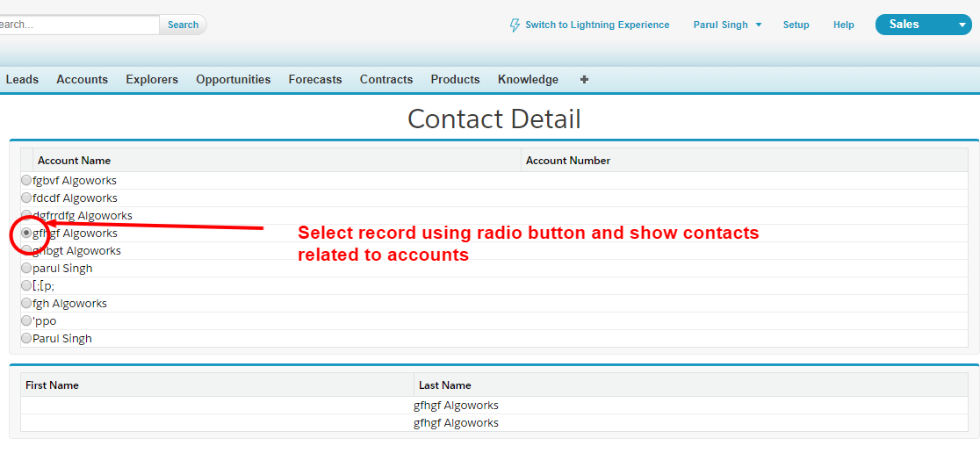Go to the Forecasts tab
The width and height of the screenshot is (980, 453).
click(314, 79)
